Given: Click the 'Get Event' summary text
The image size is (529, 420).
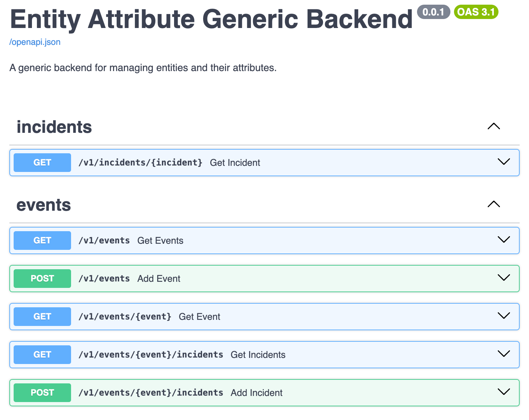Looking at the screenshot, I should pos(200,317).
